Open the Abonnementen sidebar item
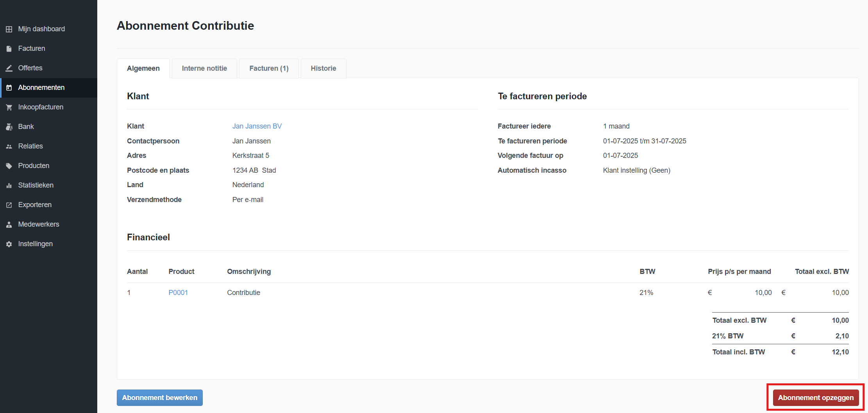 tap(41, 88)
